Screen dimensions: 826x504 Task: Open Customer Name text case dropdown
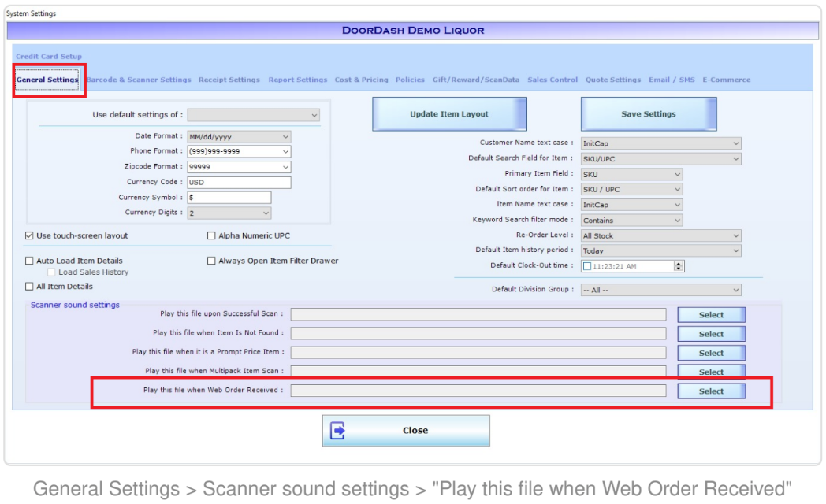pyautogui.click(x=660, y=143)
